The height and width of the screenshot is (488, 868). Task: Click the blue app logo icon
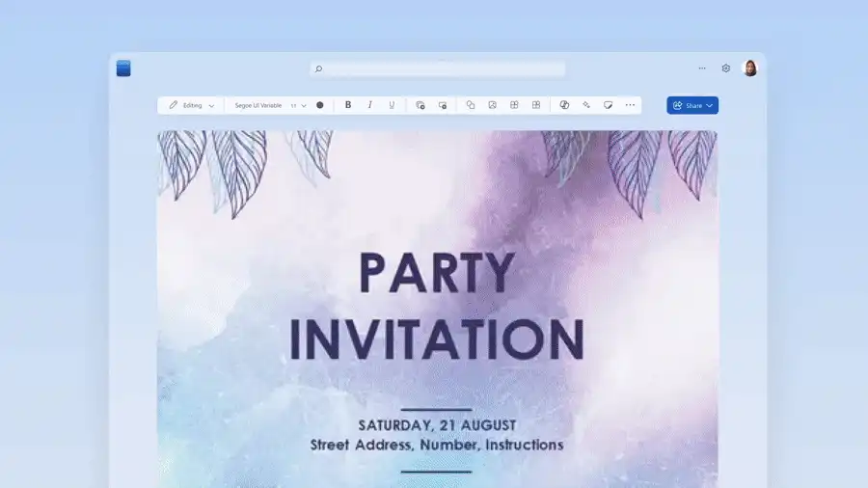point(123,68)
